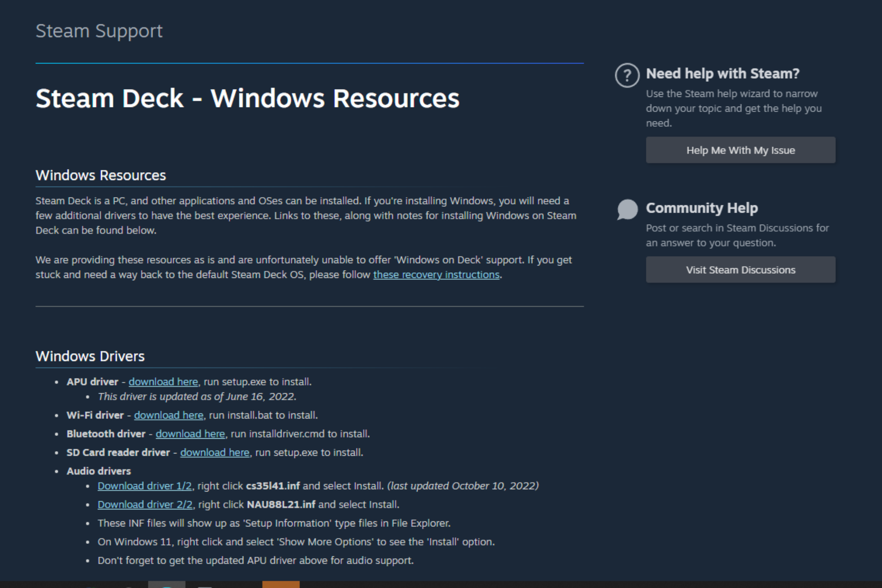
Task: Click the Steam Deck - Windows Resources title
Action: pos(247,98)
